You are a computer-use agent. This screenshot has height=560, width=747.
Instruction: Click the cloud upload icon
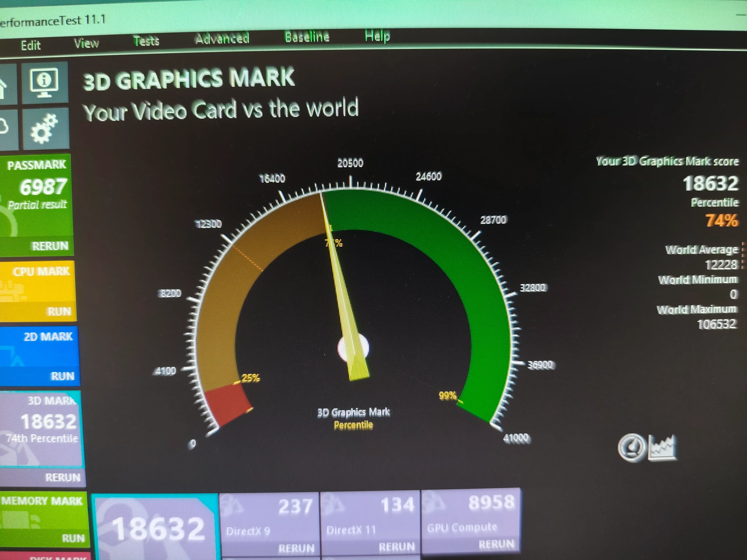pos(5,127)
